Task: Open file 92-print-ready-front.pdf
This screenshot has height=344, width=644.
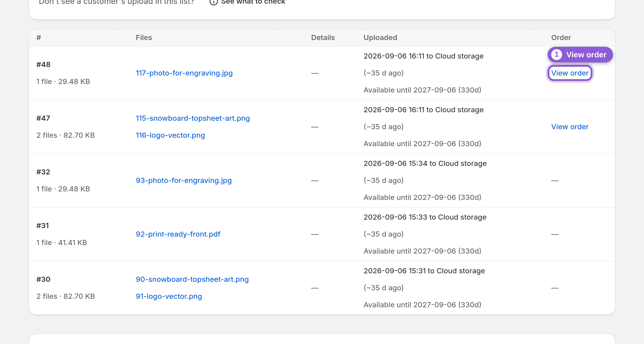Action: 178,234
